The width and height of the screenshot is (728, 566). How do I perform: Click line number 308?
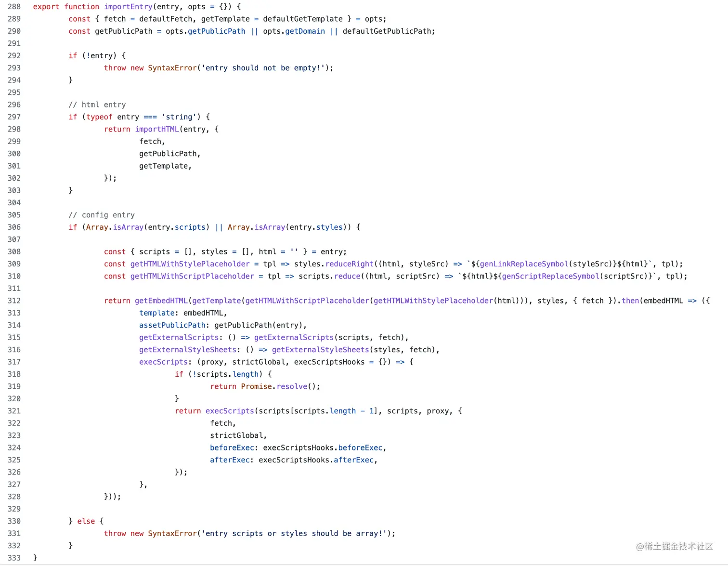pyautogui.click(x=14, y=252)
